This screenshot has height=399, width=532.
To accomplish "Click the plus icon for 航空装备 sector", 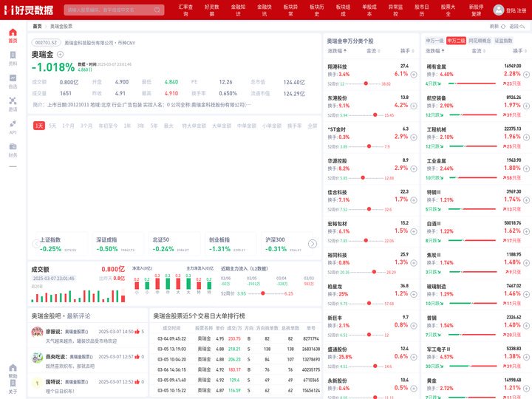I will coord(526,106).
